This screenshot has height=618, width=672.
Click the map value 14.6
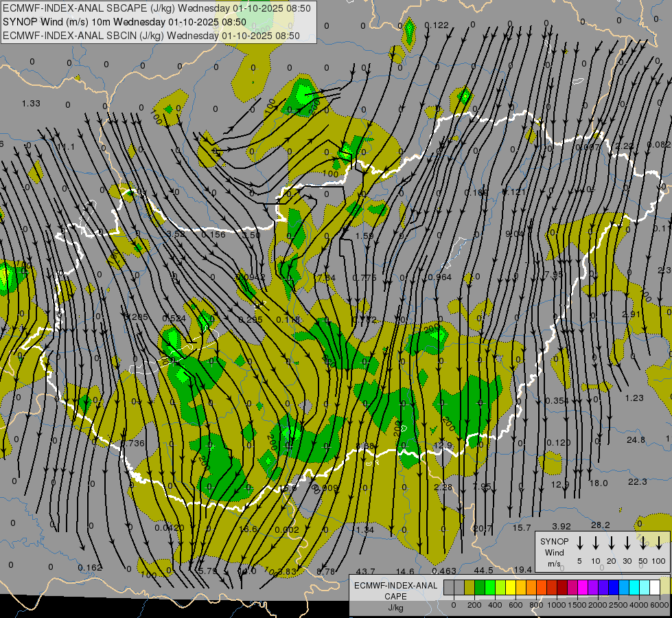(x=405, y=571)
